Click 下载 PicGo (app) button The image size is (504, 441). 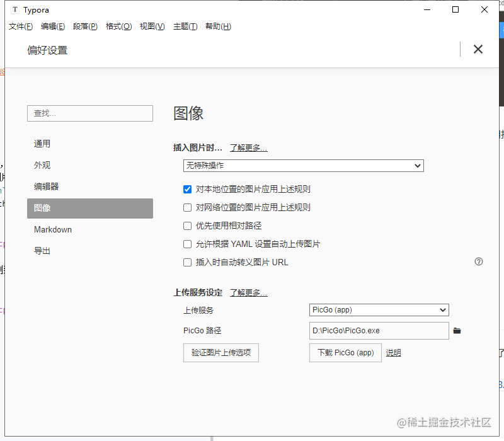[345, 353]
